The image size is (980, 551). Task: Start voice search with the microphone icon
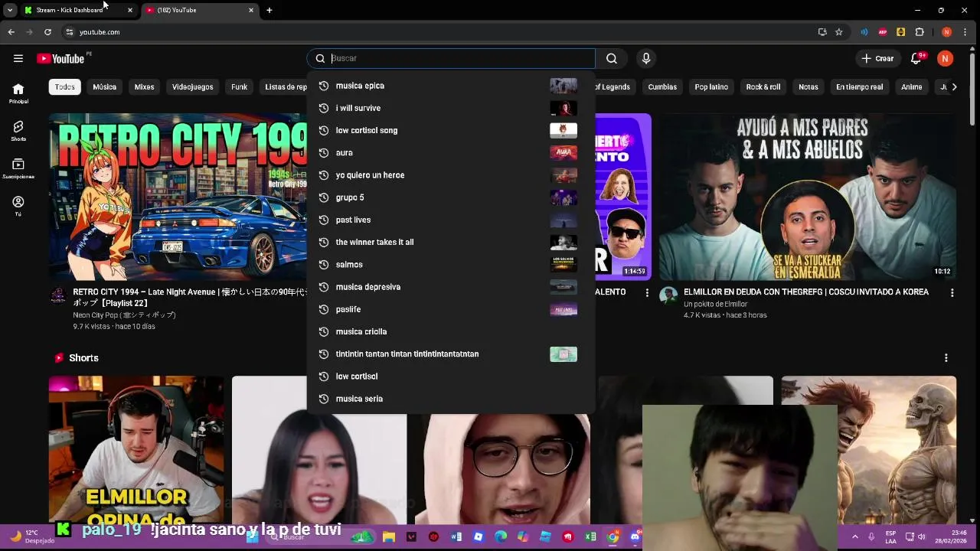tap(646, 58)
